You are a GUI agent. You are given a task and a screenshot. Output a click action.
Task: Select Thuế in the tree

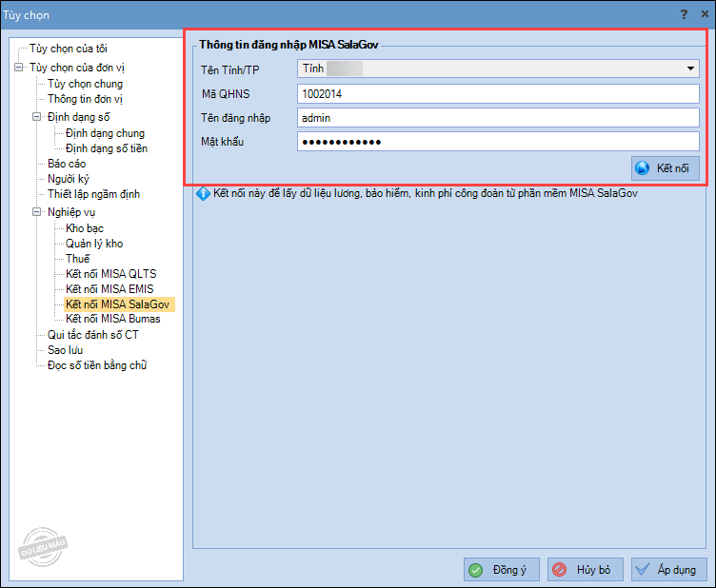point(78,259)
